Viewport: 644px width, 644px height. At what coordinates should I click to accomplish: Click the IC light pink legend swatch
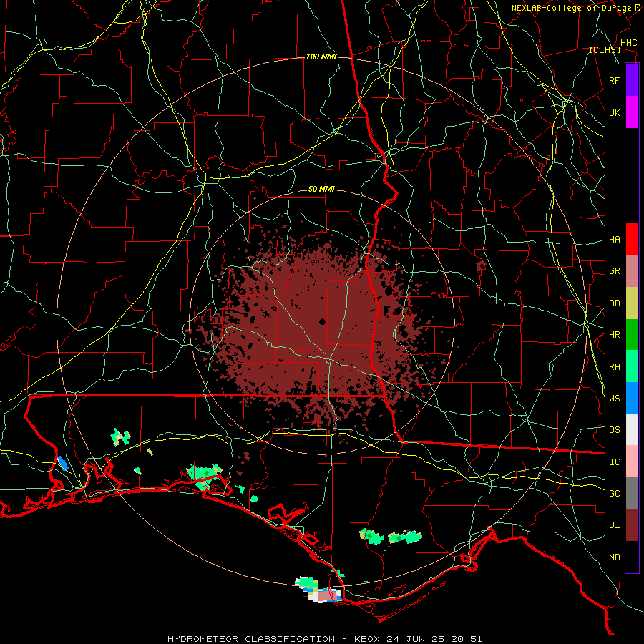(x=632, y=462)
